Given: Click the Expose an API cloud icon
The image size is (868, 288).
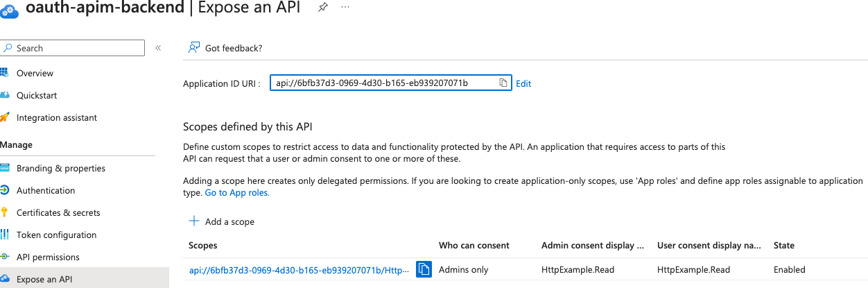Looking at the screenshot, I should click(x=5, y=279).
